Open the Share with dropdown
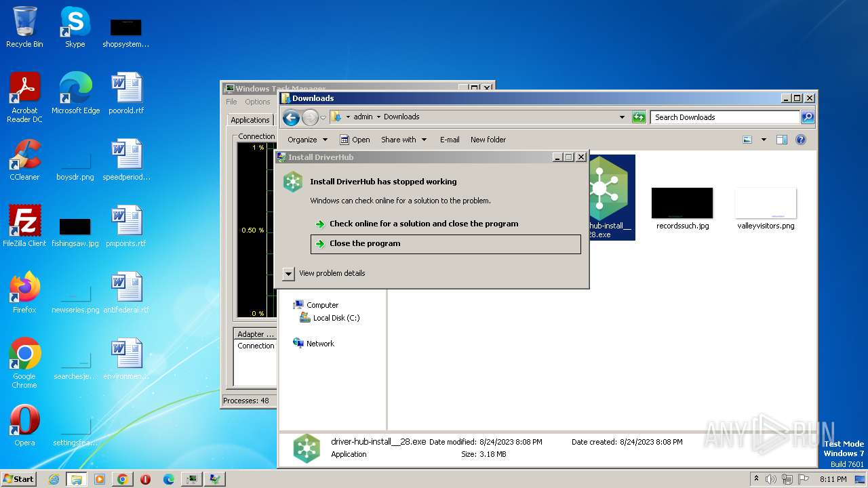The height and width of the screenshot is (488, 868). (403, 140)
